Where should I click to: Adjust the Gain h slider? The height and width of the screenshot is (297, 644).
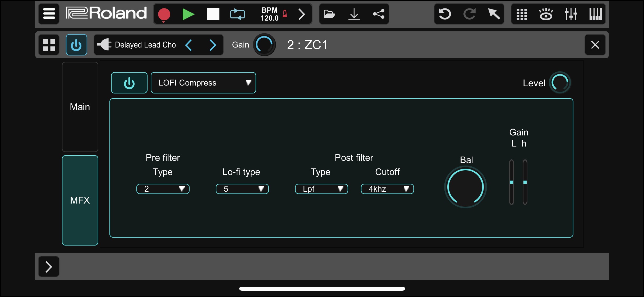coord(525,182)
